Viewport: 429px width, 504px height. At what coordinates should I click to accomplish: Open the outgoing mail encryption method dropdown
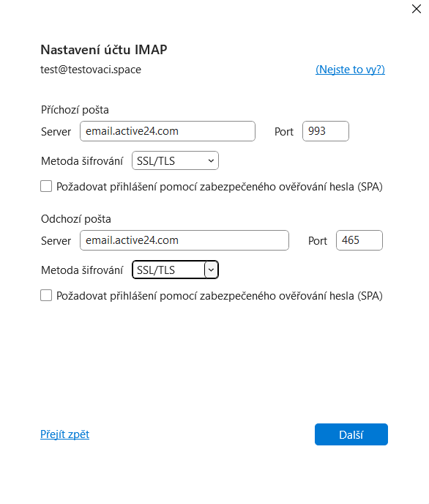(175, 270)
